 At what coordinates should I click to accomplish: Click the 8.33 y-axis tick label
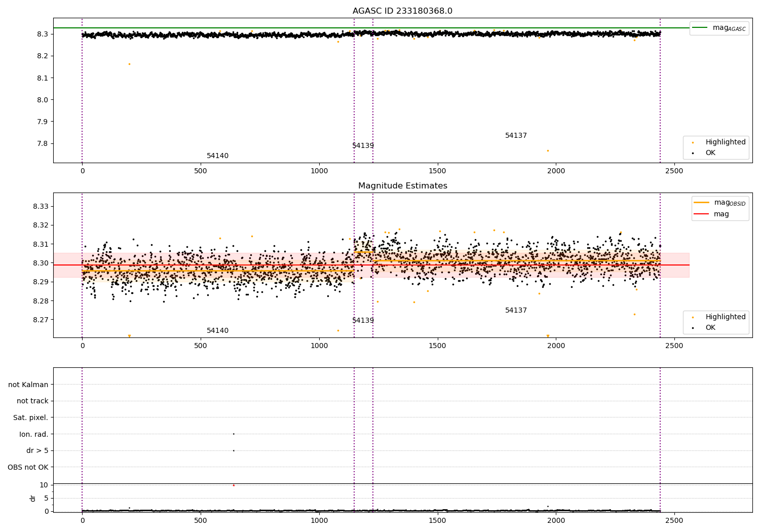pos(41,206)
